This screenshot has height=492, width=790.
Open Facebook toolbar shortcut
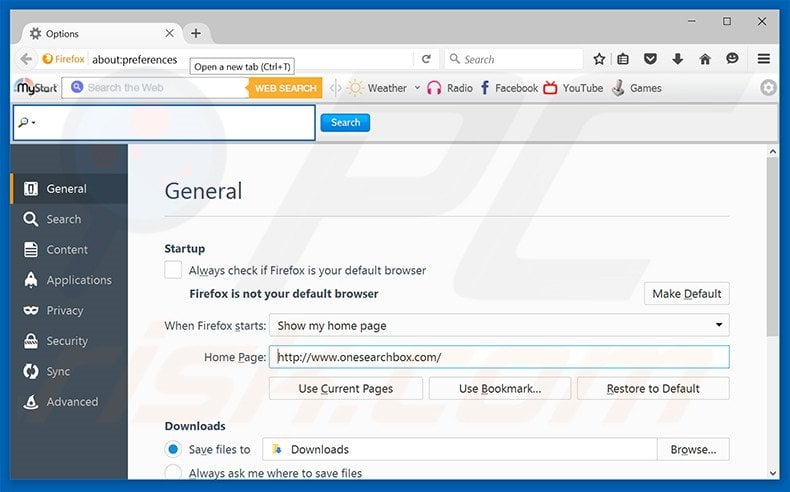[x=509, y=88]
